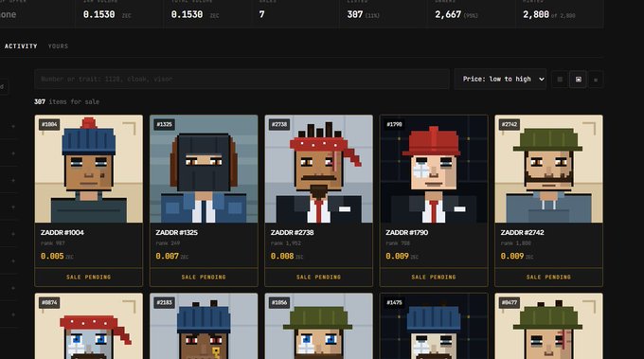Select the last view icon right of the sort dropdown
Screen dimensions: 644x359
click(x=596, y=80)
